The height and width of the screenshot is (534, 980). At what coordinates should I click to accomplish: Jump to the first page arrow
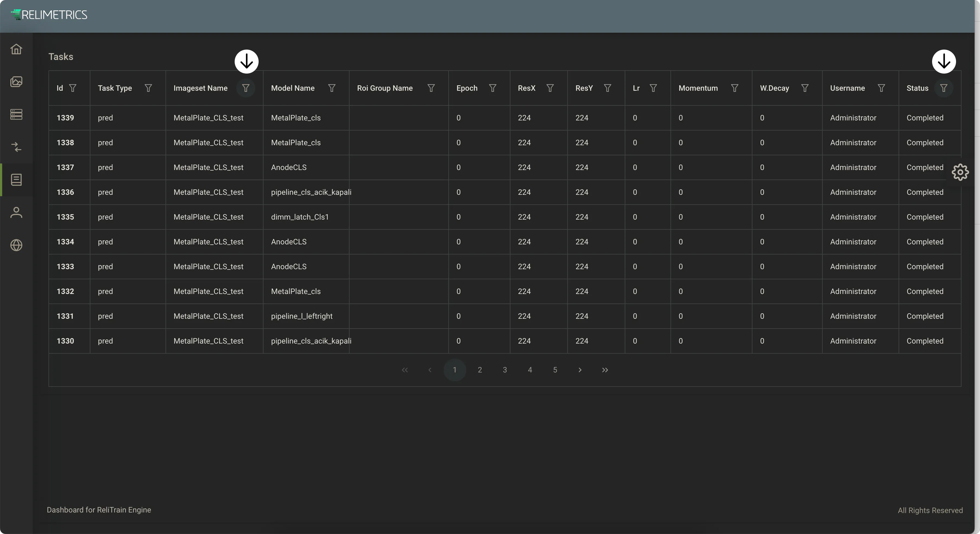pyautogui.click(x=405, y=370)
